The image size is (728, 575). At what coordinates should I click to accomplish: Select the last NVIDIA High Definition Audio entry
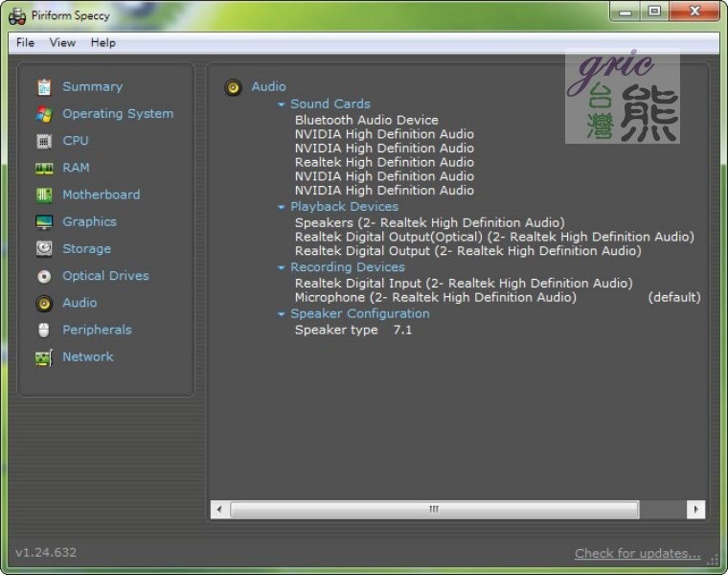coord(384,191)
